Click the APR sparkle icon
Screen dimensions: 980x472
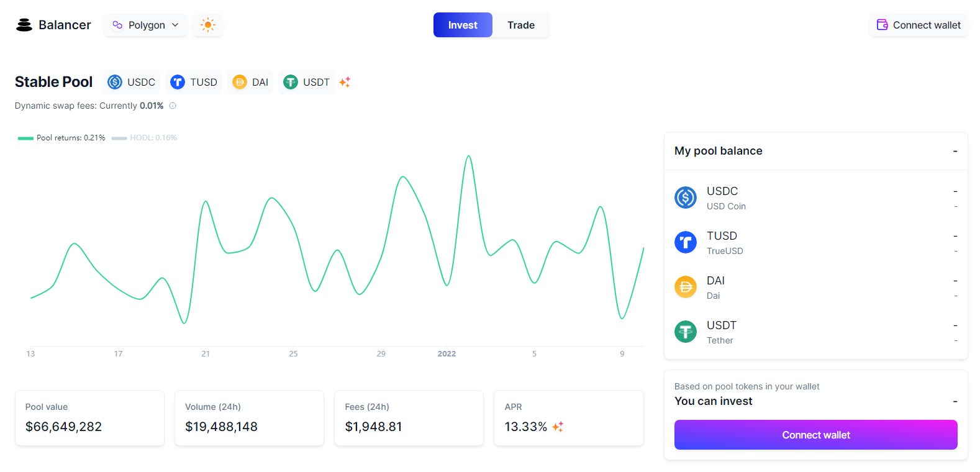(558, 427)
